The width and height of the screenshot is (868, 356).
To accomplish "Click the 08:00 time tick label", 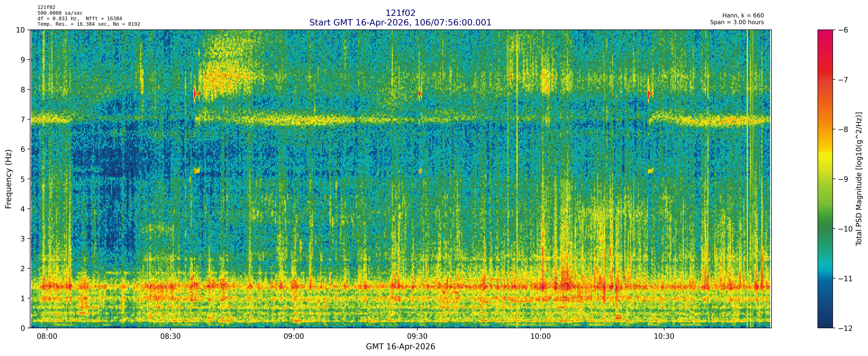I will [47, 336].
